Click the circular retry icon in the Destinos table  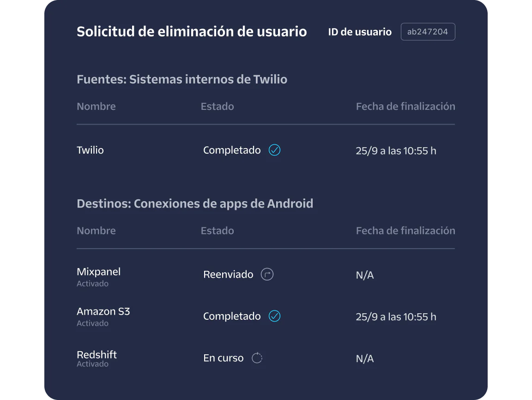pyautogui.click(x=267, y=274)
